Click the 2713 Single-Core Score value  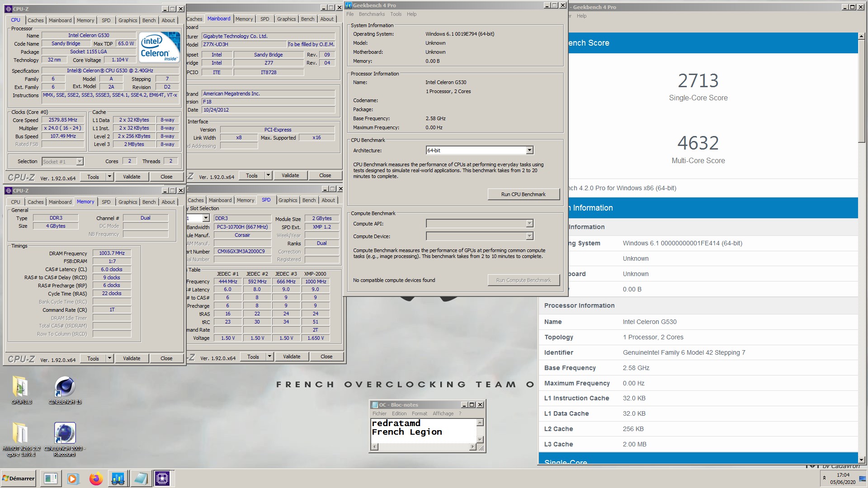pyautogui.click(x=698, y=81)
